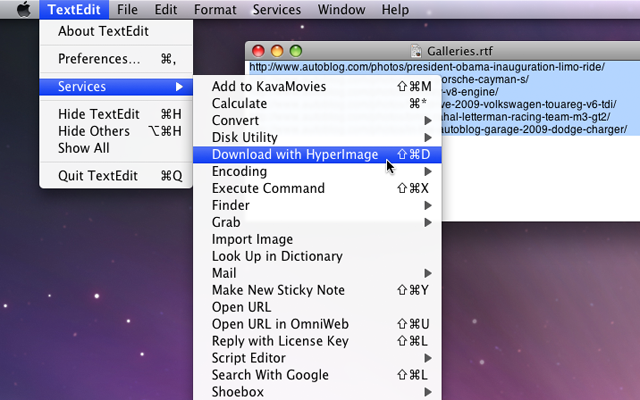Image resolution: width=640 pixels, height=400 pixels.
Task: Choose Download with HyperImage
Action: [295, 154]
